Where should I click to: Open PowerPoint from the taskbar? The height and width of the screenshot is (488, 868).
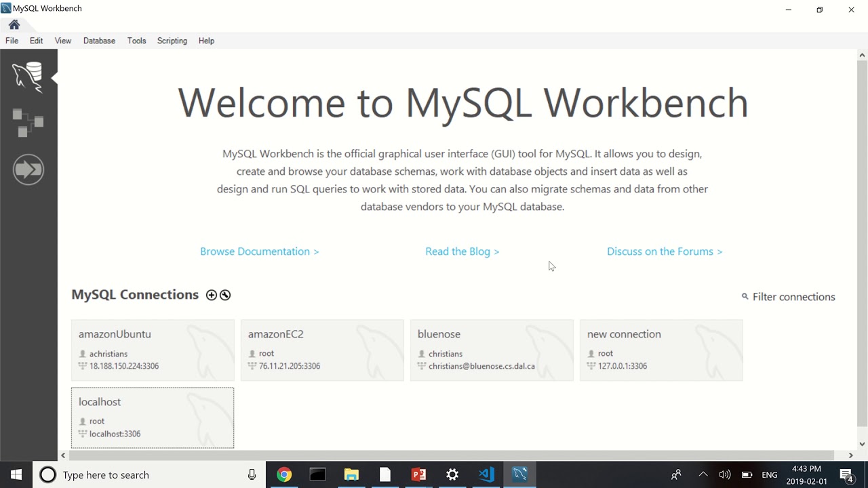click(418, 474)
